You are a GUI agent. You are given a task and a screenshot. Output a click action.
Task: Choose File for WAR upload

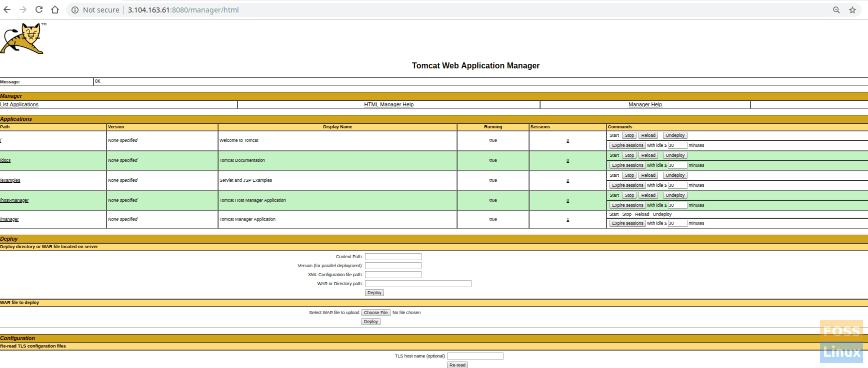(x=375, y=313)
